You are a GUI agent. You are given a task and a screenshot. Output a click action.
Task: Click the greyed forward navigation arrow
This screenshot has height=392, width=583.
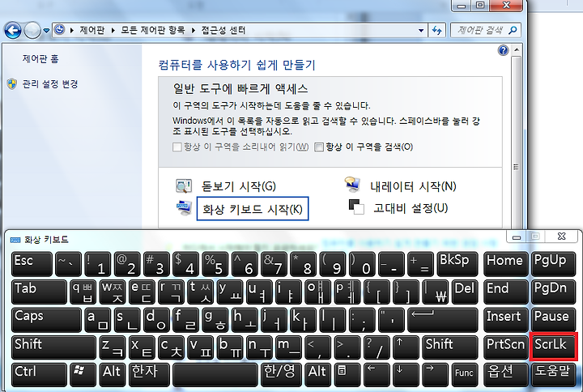tap(32, 30)
